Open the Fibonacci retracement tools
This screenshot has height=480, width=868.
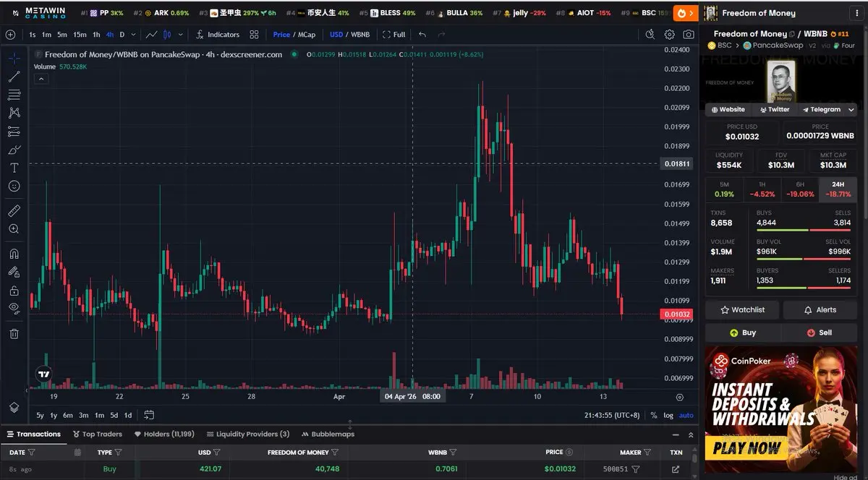coord(14,95)
